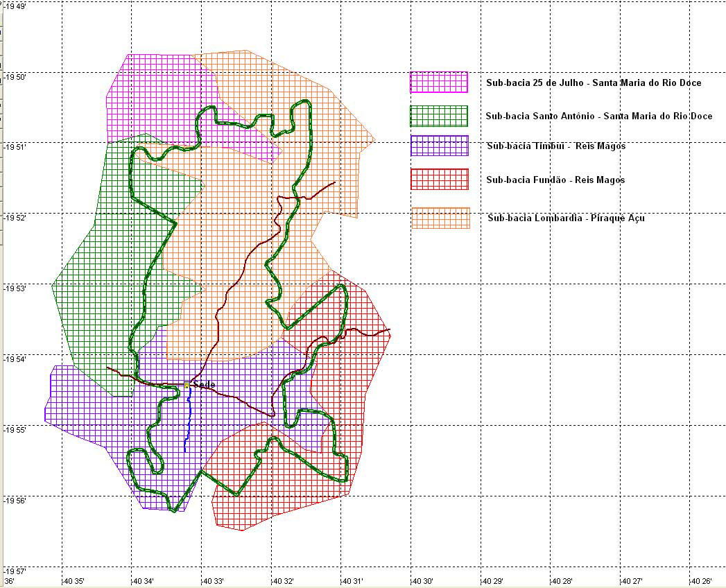Screen dimensions: 726x588
Task: Select the 'Sub-bacia Fundão - Reis Magos' label
Action: tap(555, 180)
